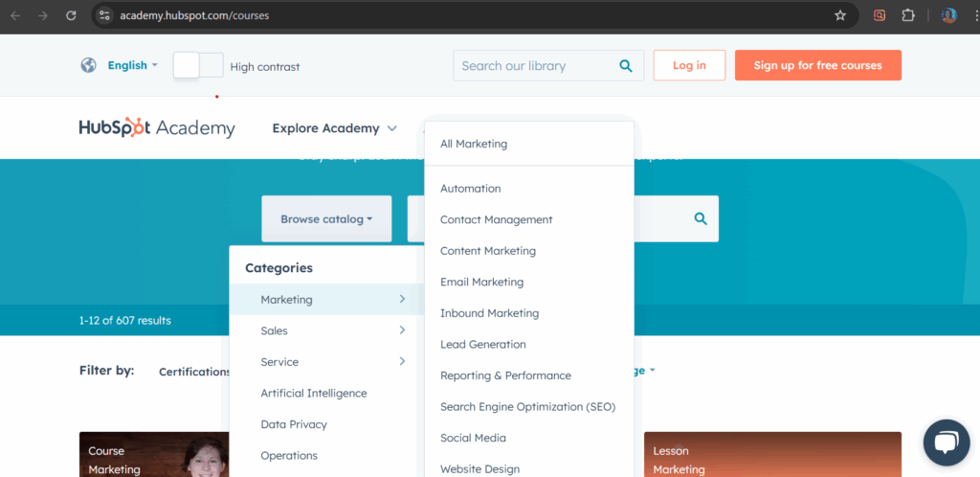Click the Log in button
Screen dimensions: 980x477
pyautogui.click(x=689, y=66)
